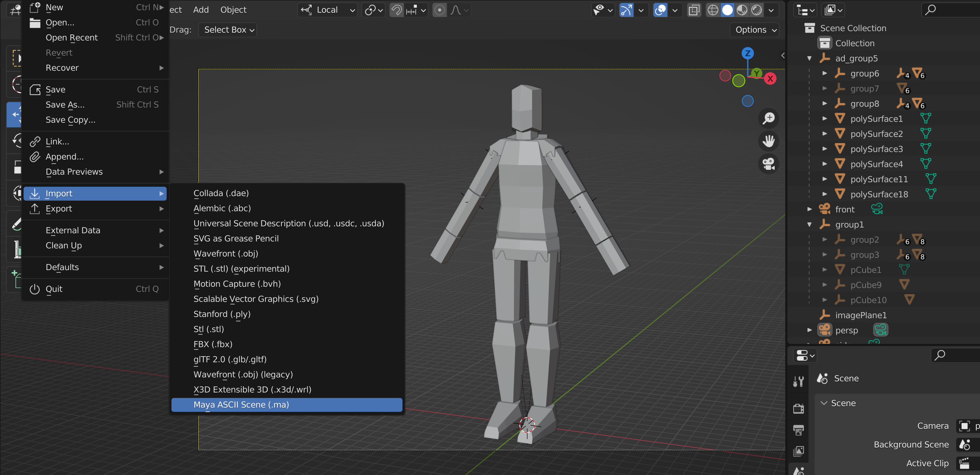This screenshot has width=980, height=475.
Task: Click Save As in File menu
Action: click(65, 105)
